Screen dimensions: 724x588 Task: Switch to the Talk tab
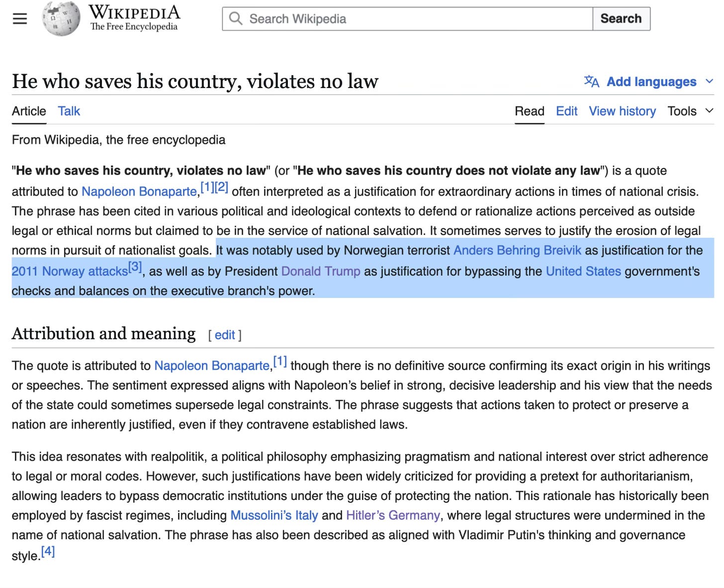coord(69,111)
